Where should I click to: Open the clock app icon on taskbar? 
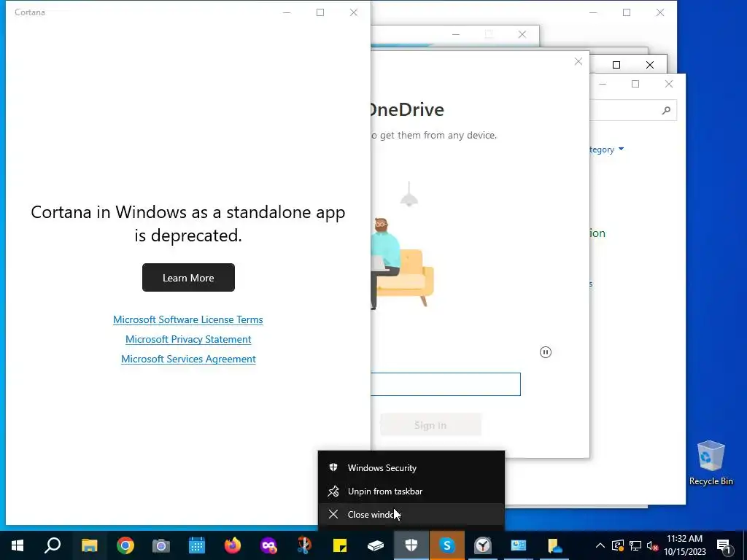483,545
